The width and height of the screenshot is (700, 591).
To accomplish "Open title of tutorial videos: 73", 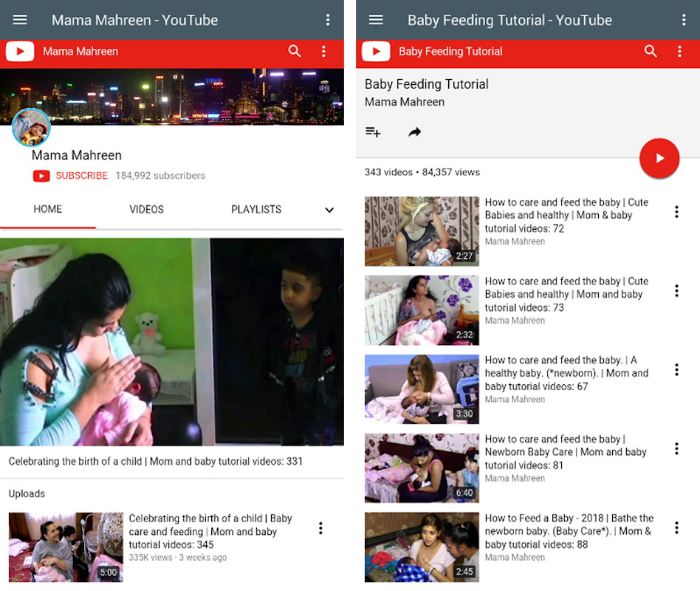I will [566, 294].
